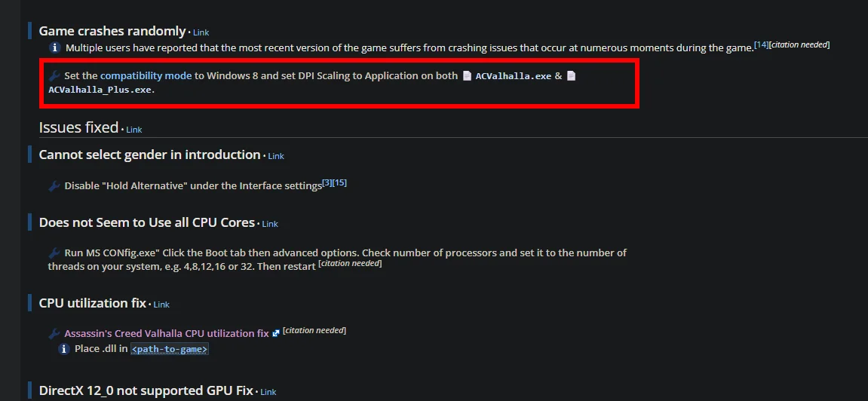Click Link beside Does not Seem to Use all CPU Cores
Image resolution: width=868 pixels, height=401 pixels.
(x=269, y=224)
